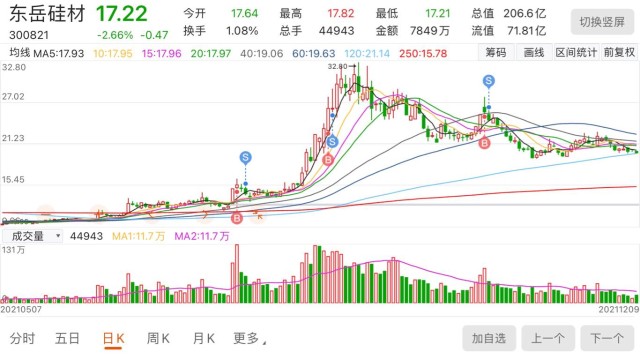Click the 最低 value 17.21
Image resolution: width=640 pixels, height=360 pixels.
[x=437, y=13]
